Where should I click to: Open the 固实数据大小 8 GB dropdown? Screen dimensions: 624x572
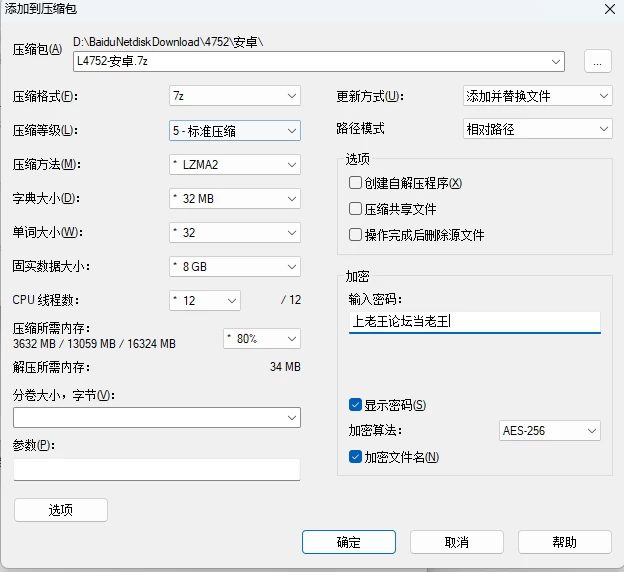pos(235,266)
